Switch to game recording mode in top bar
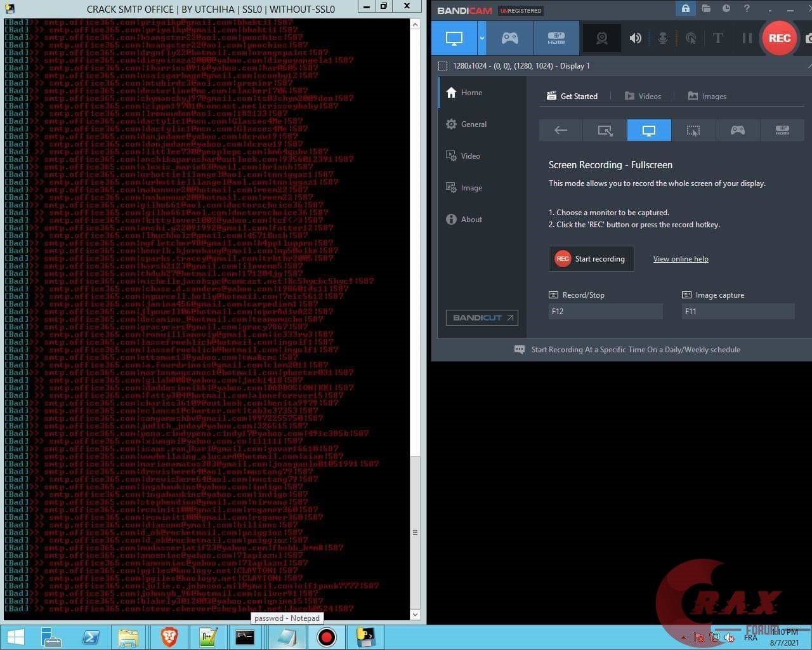 click(510, 38)
